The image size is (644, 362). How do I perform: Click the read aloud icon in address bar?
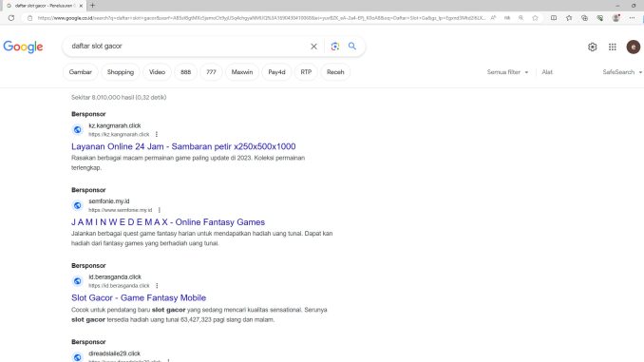493,18
